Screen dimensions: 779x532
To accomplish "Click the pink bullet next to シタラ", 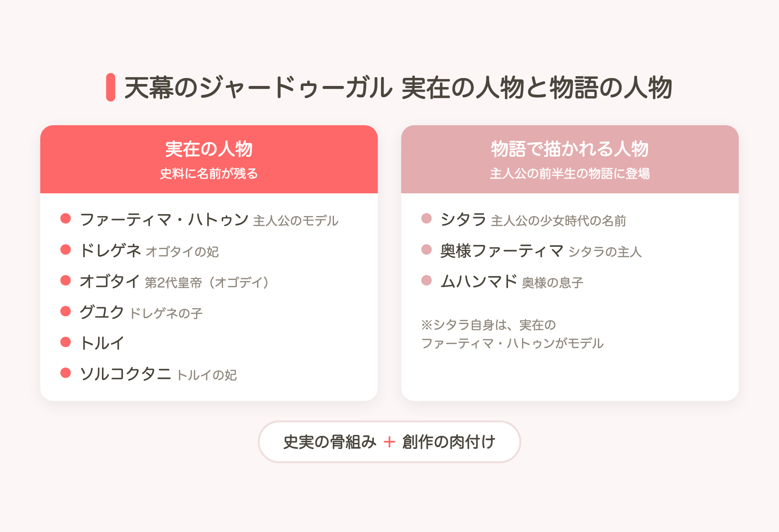I will pyautogui.click(x=427, y=218).
